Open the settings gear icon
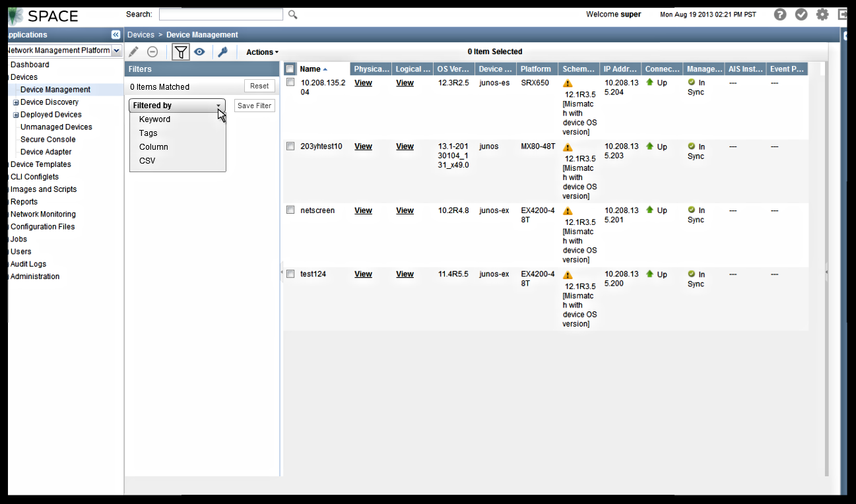856x504 pixels. (x=822, y=14)
